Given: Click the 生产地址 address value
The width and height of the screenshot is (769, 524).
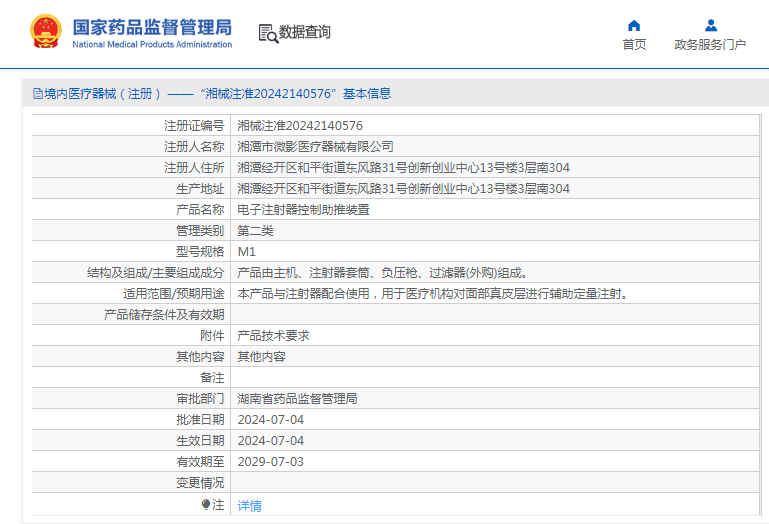Looking at the screenshot, I should [x=404, y=189].
